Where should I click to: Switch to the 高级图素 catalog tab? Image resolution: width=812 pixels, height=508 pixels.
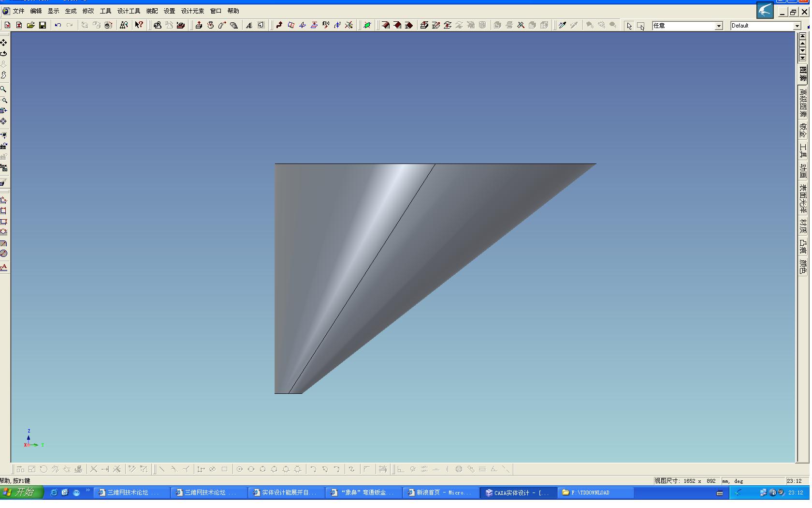(803, 103)
